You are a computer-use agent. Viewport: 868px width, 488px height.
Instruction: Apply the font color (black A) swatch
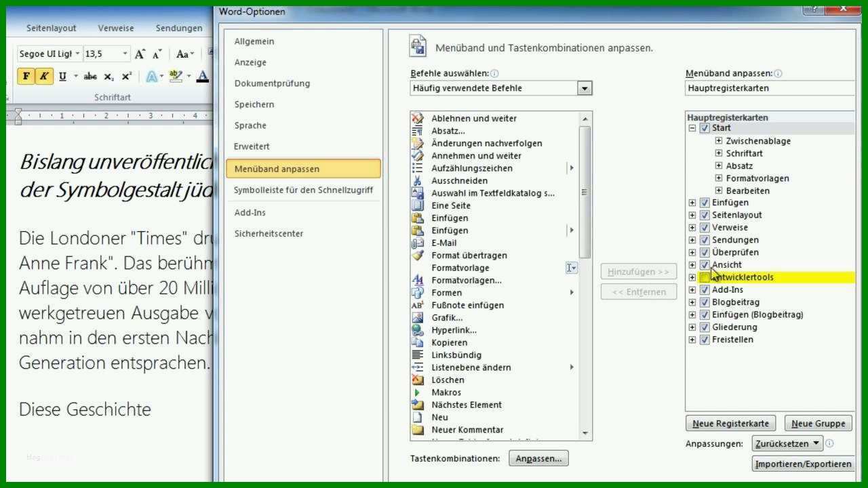tap(202, 77)
